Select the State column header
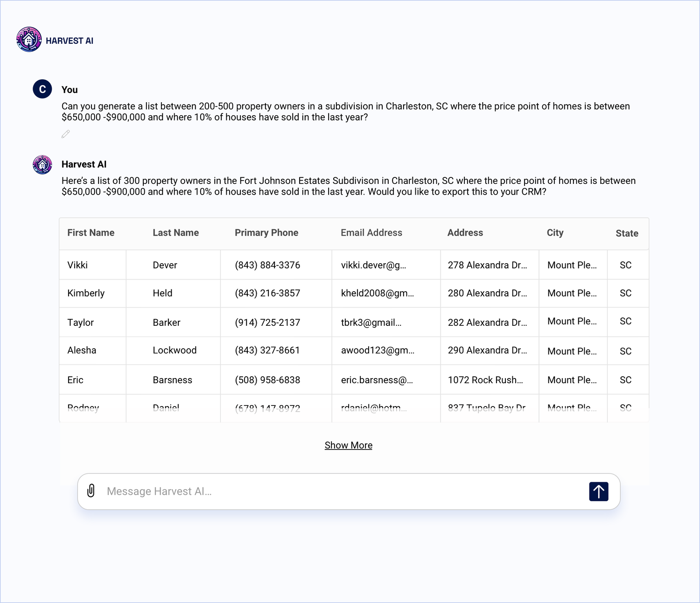Viewport: 700px width, 603px height. [x=627, y=233]
